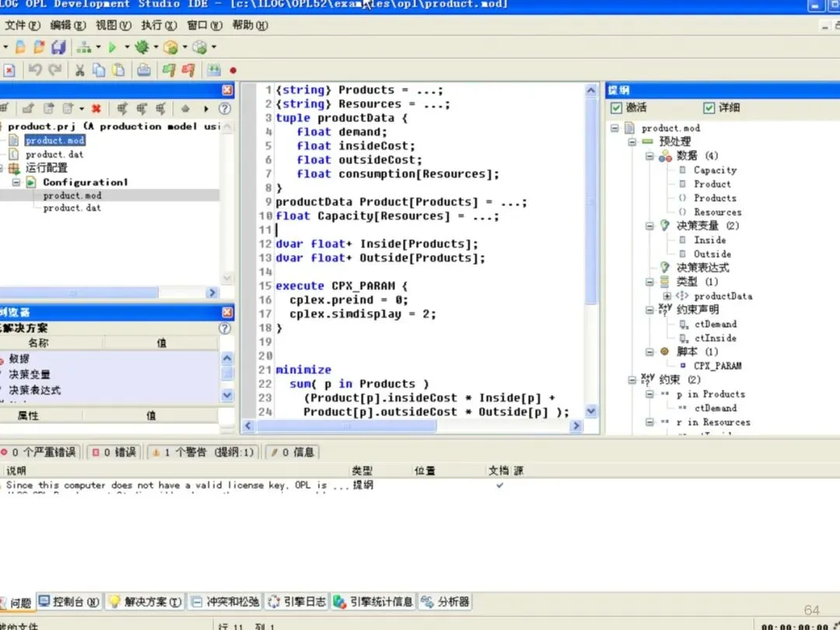Click the close document red-x page icon
840x630 pixels.
click(9, 70)
